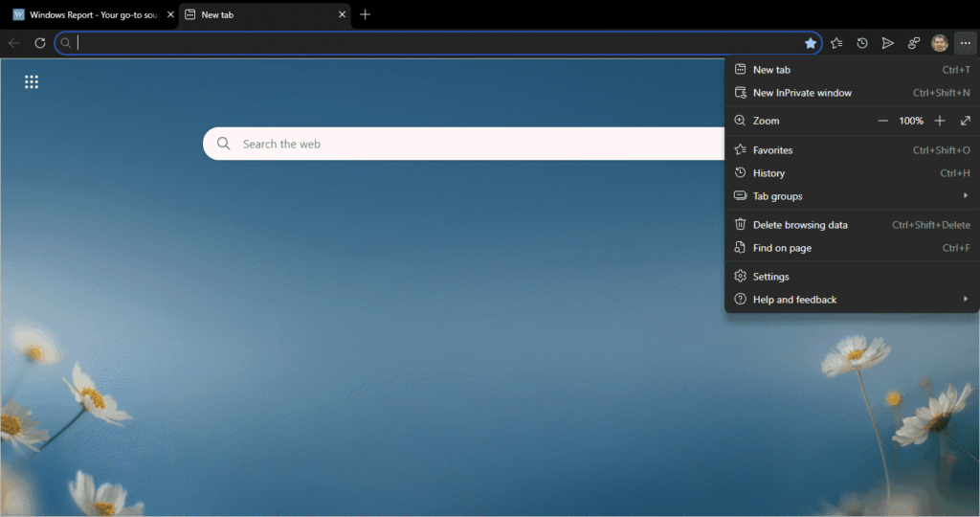
Task: Switch to the Windows Report tab
Action: [86, 15]
